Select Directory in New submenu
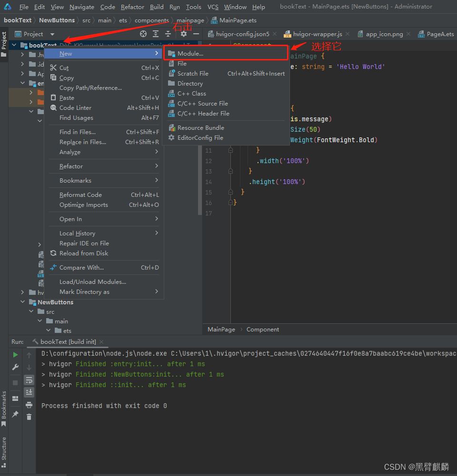 pyautogui.click(x=226, y=84)
